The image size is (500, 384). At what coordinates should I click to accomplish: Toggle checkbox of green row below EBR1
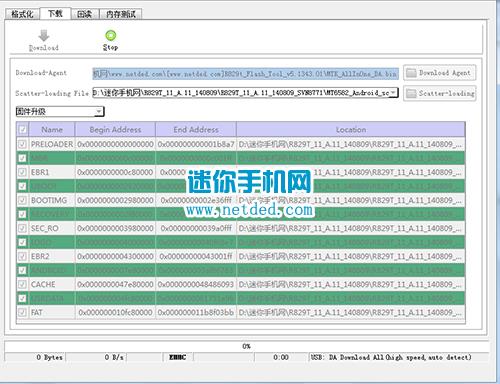point(22,186)
